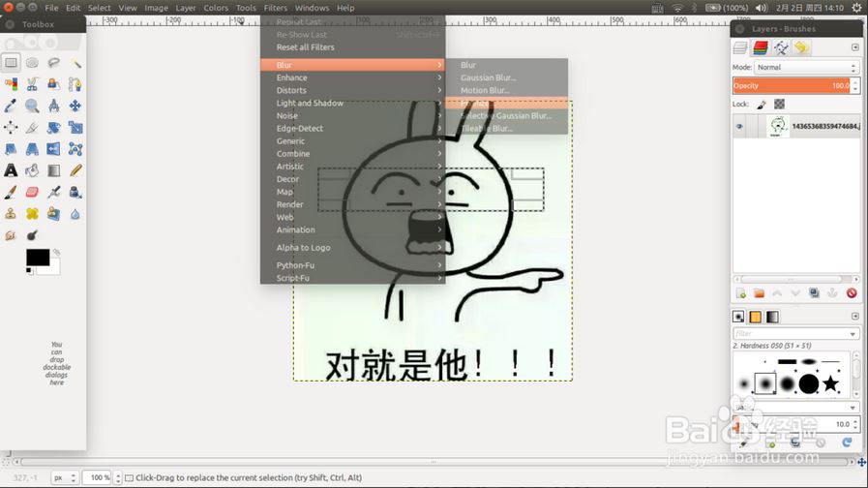Select the Ellipse Select tool

point(32,63)
